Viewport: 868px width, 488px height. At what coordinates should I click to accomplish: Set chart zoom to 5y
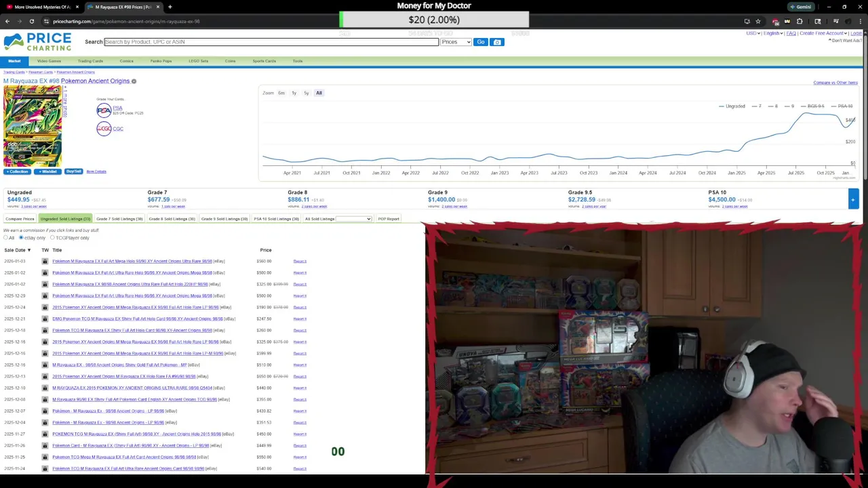point(306,93)
